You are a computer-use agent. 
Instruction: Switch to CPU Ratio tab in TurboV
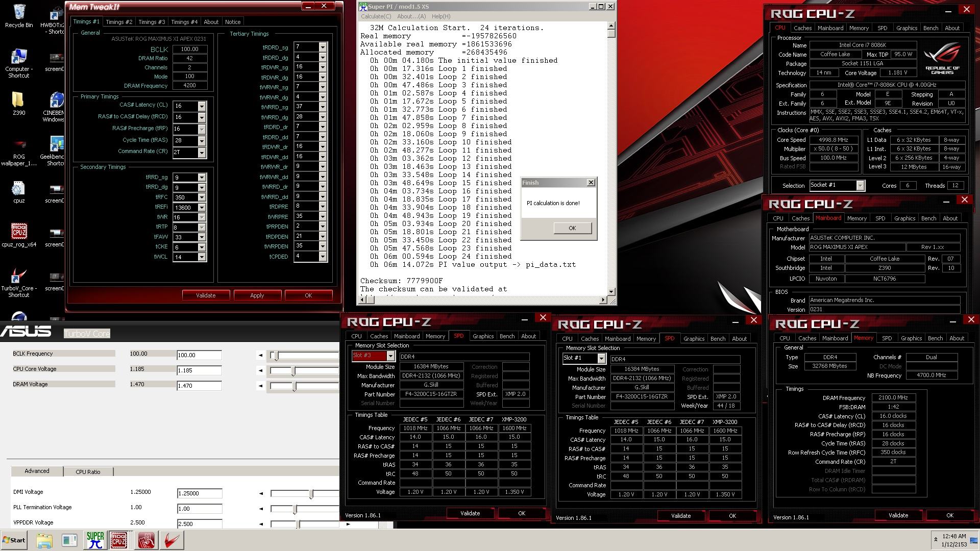point(88,472)
